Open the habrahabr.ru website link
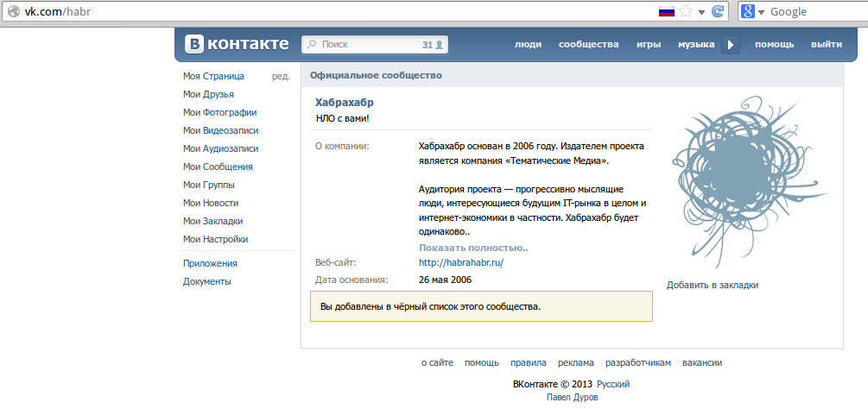 [x=460, y=262]
